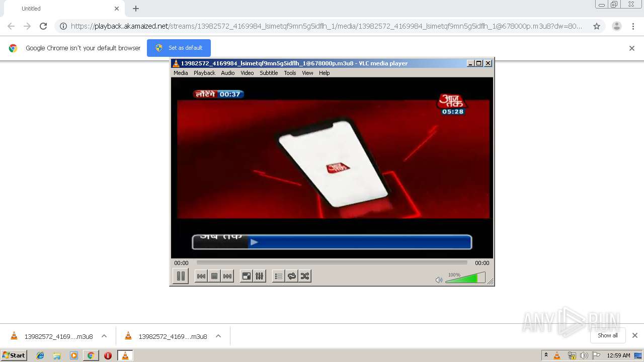Toggle the VLC playlist view
Screen dimensions: 644x362
[278, 276]
